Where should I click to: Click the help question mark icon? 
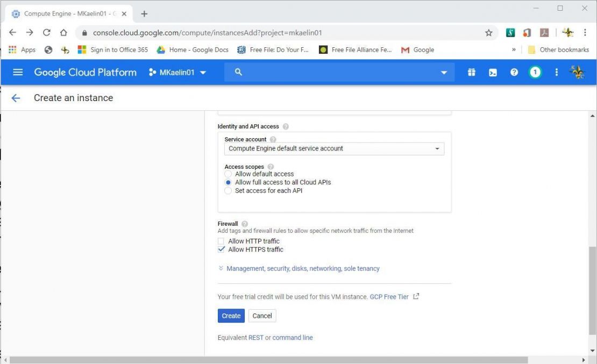[514, 72]
